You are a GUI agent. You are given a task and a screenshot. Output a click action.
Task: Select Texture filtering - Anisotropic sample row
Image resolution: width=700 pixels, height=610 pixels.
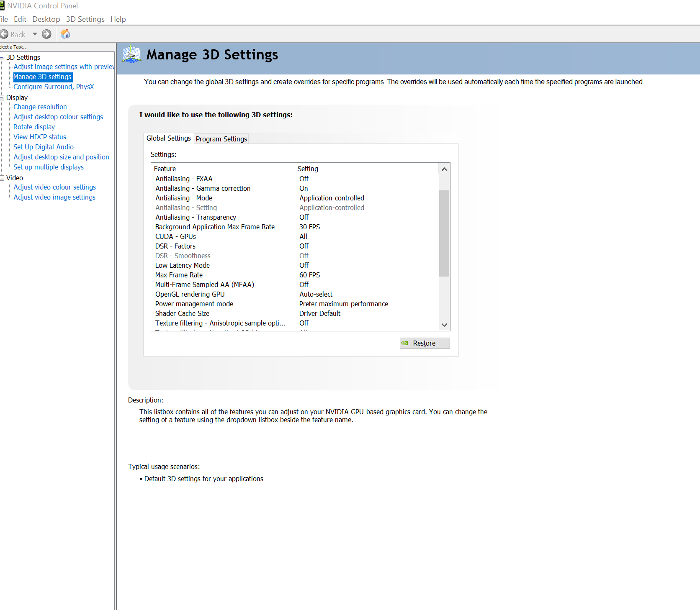pos(296,323)
